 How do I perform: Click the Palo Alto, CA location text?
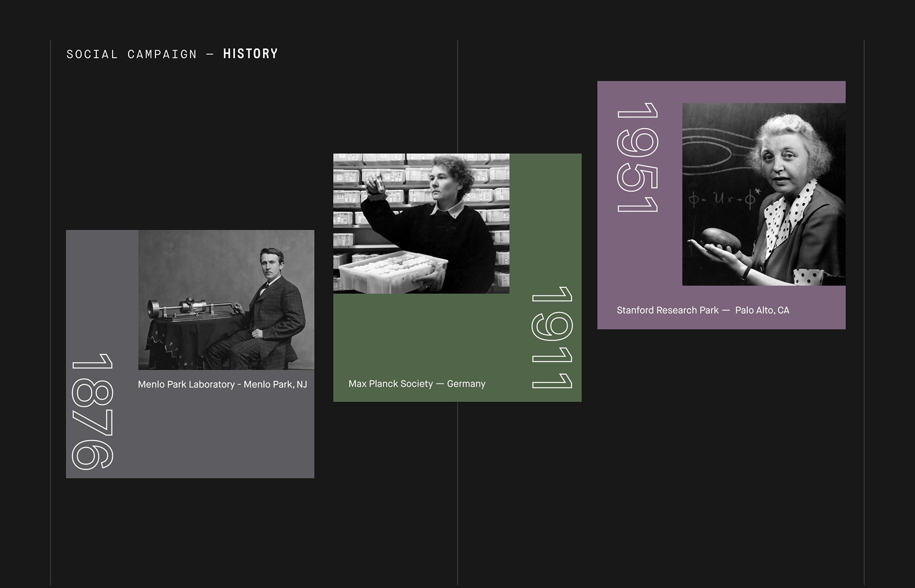point(762,310)
